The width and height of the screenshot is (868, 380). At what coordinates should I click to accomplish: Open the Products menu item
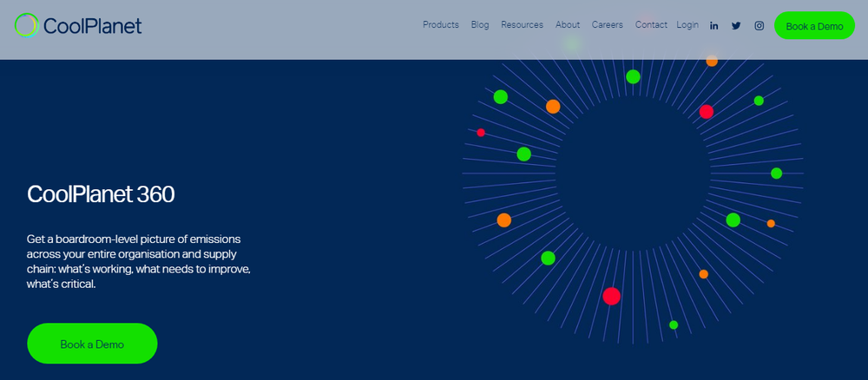point(441,25)
